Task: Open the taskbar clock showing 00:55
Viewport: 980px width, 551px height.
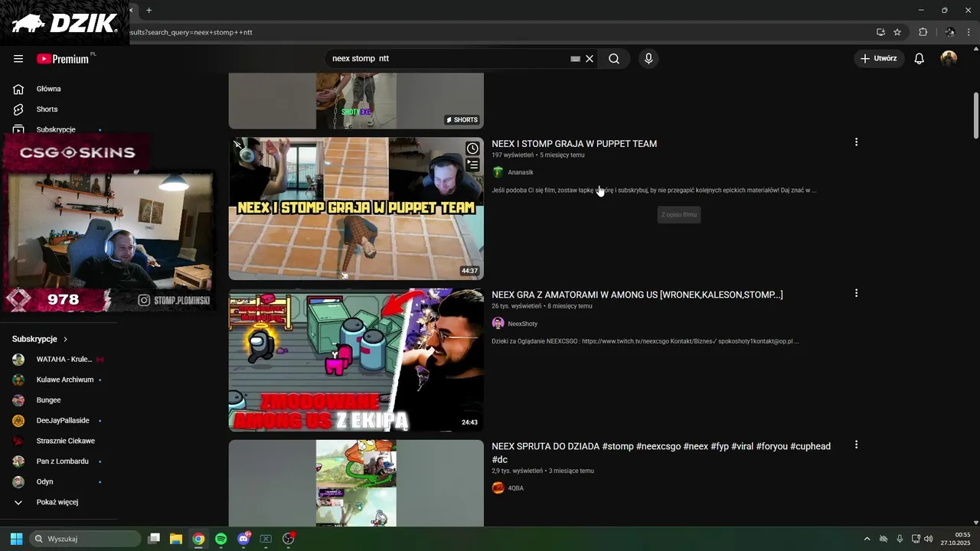Action: click(955, 539)
